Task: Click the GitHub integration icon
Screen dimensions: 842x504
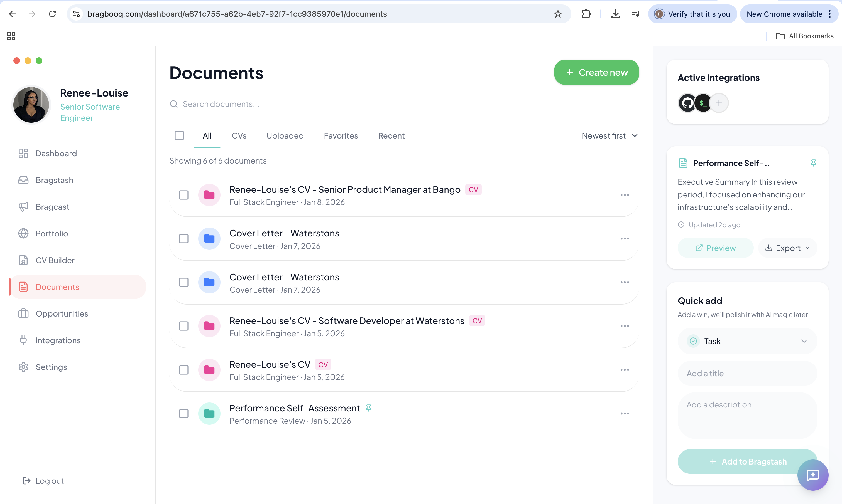Action: point(687,103)
